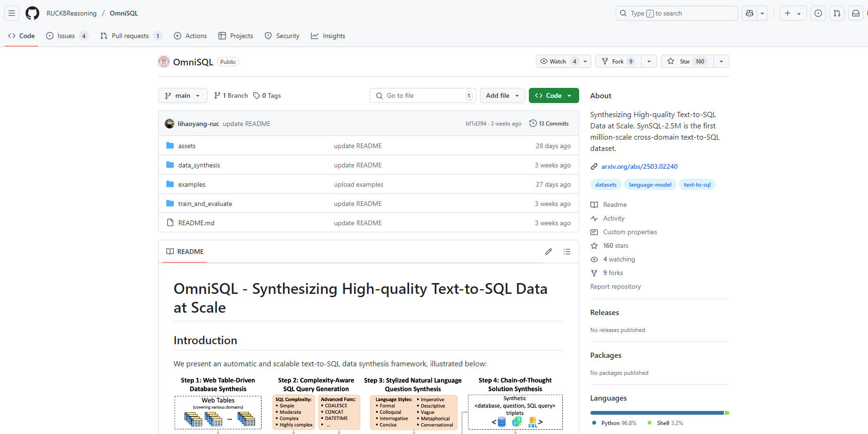868x434 pixels.
Task: Open notifications inbox icon
Action: pyautogui.click(x=856, y=13)
